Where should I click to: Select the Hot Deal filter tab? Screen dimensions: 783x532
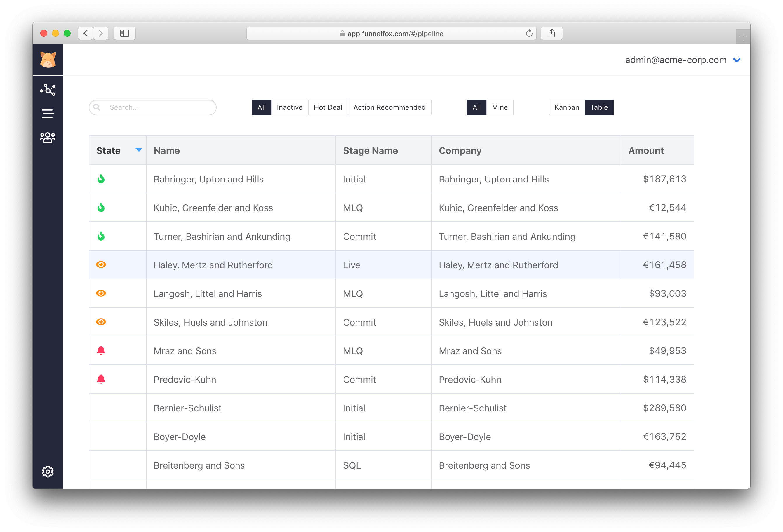tap(328, 107)
